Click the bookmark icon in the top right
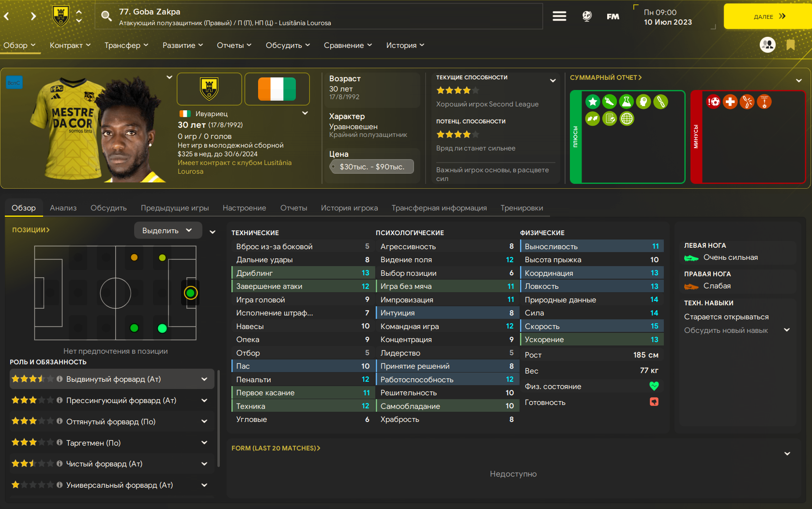Image resolution: width=812 pixels, height=509 pixels. tap(791, 45)
